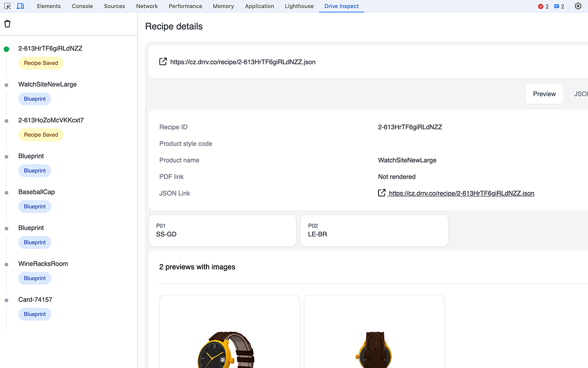Image resolution: width=588 pixels, height=368 pixels.
Task: Open the DevTools settings gear
Action: pyautogui.click(x=578, y=6)
